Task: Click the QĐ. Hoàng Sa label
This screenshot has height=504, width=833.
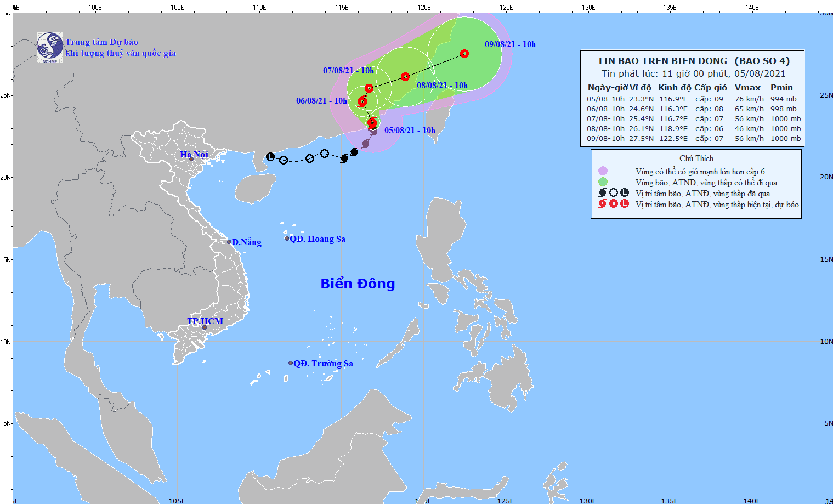Action: tap(318, 239)
